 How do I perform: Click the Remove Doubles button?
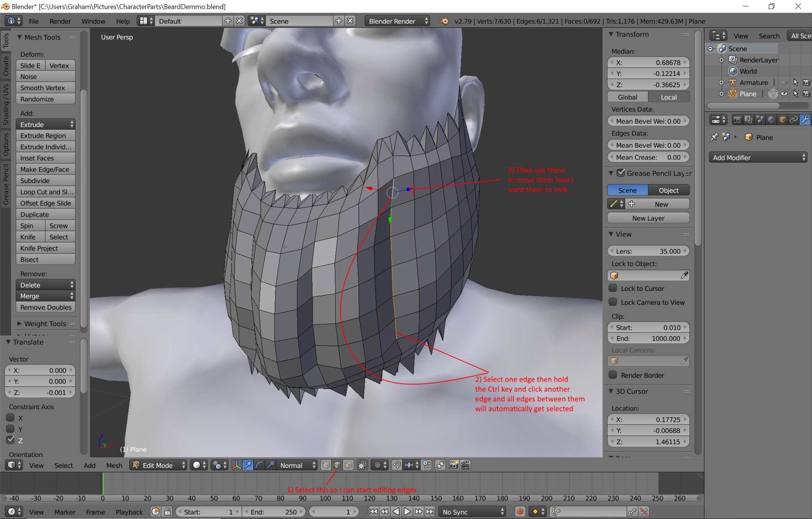pos(45,307)
